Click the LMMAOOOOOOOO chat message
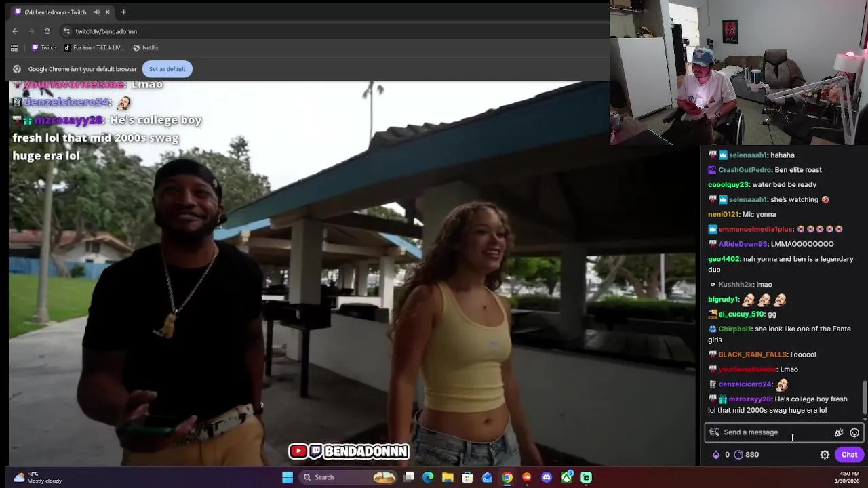868x488 pixels. point(802,244)
